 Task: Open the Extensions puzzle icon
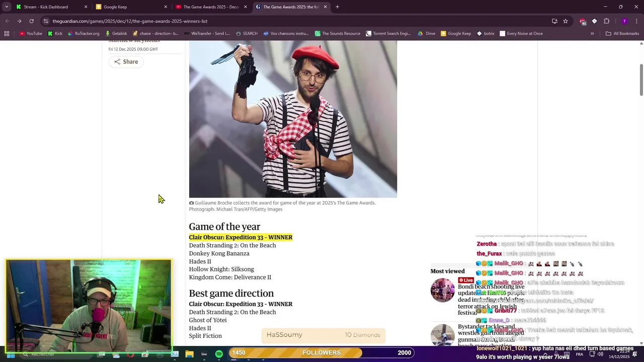[x=606, y=21]
